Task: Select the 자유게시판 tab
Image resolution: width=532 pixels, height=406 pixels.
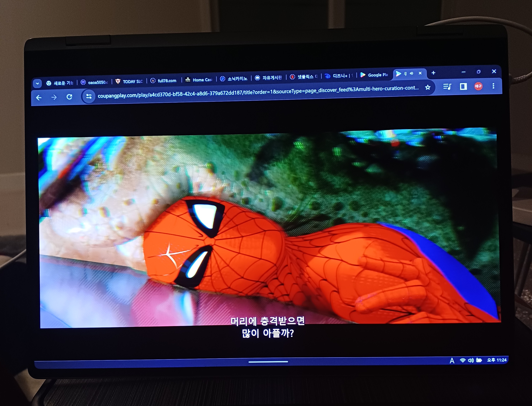Action: pyautogui.click(x=268, y=78)
